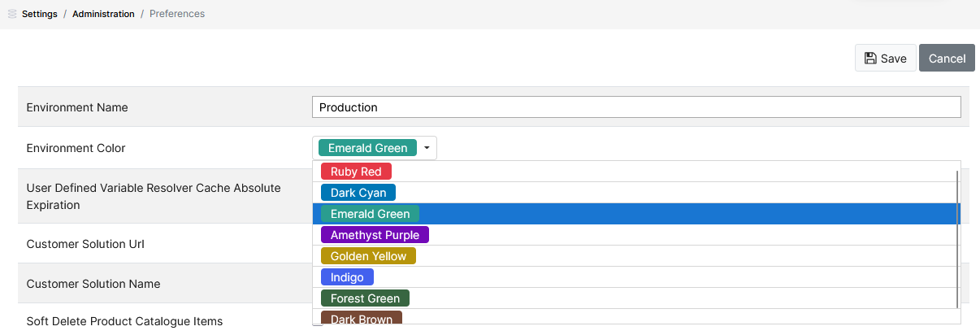This screenshot has height=335, width=980.
Task: Go to Settings breadcrumb link
Action: click(x=40, y=14)
